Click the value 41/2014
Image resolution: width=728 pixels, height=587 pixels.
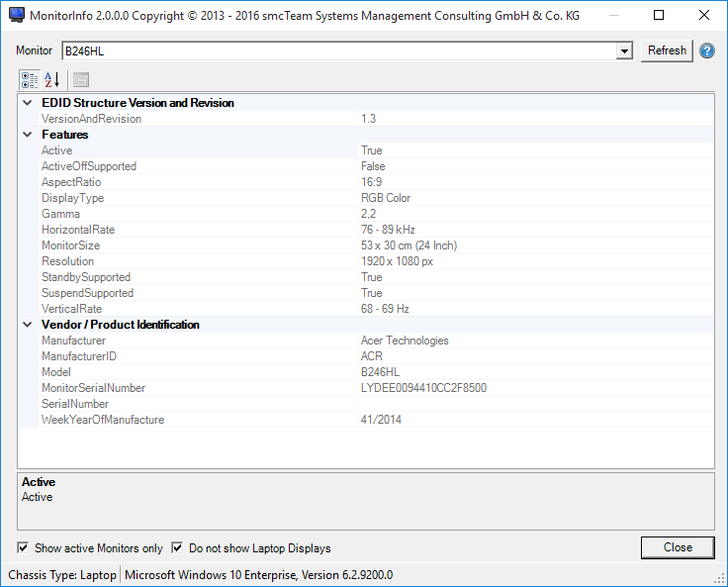coord(381,420)
